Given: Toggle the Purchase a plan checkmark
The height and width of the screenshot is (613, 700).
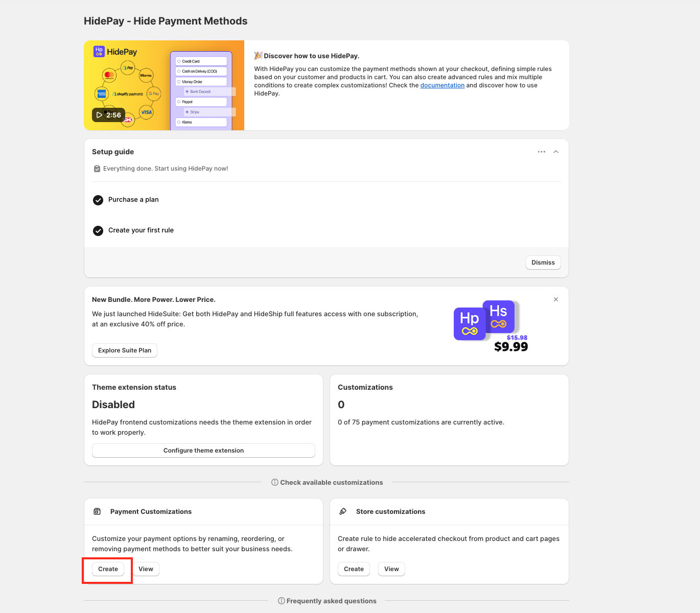Looking at the screenshot, I should tap(98, 200).
